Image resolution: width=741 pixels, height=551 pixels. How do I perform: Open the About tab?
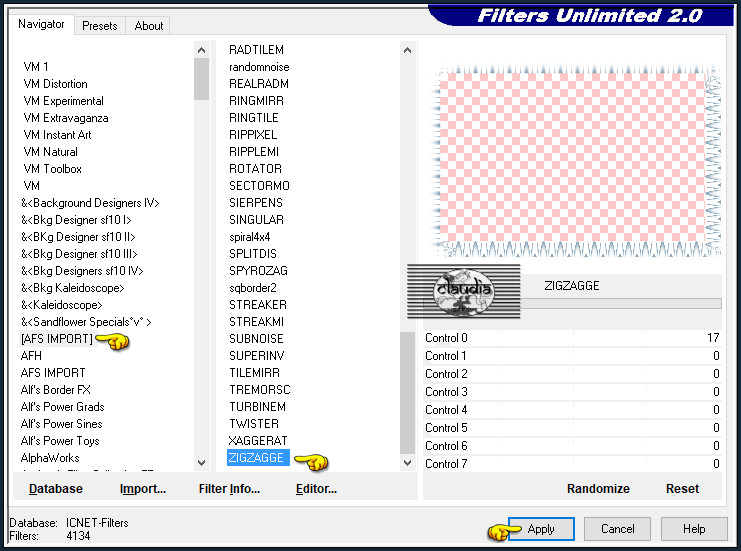click(148, 26)
